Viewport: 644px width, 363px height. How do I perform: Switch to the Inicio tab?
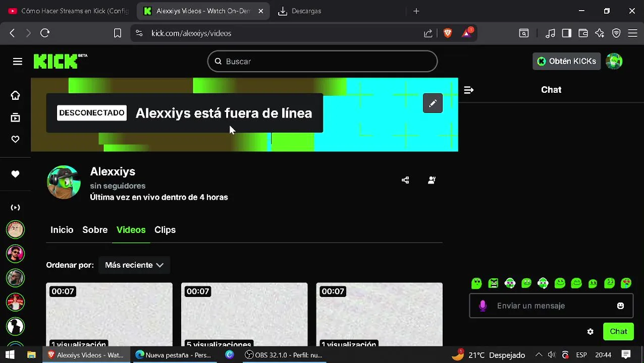point(62,230)
